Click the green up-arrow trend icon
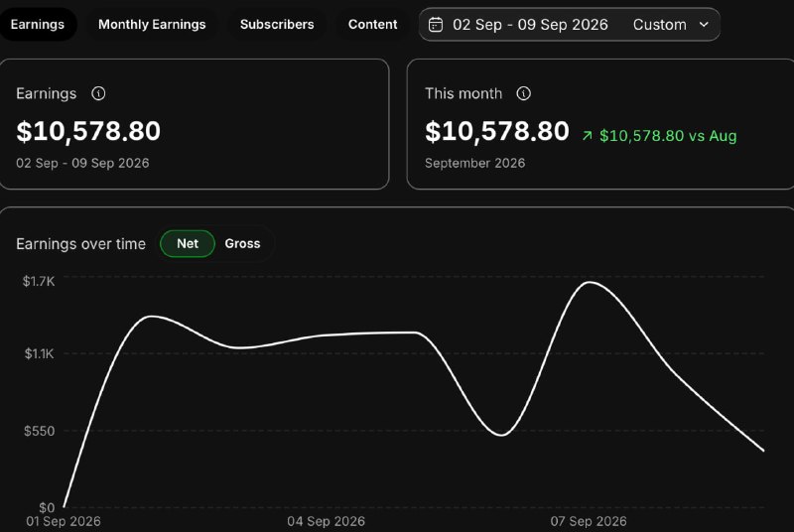Image resolution: width=794 pixels, height=532 pixels. 587,136
